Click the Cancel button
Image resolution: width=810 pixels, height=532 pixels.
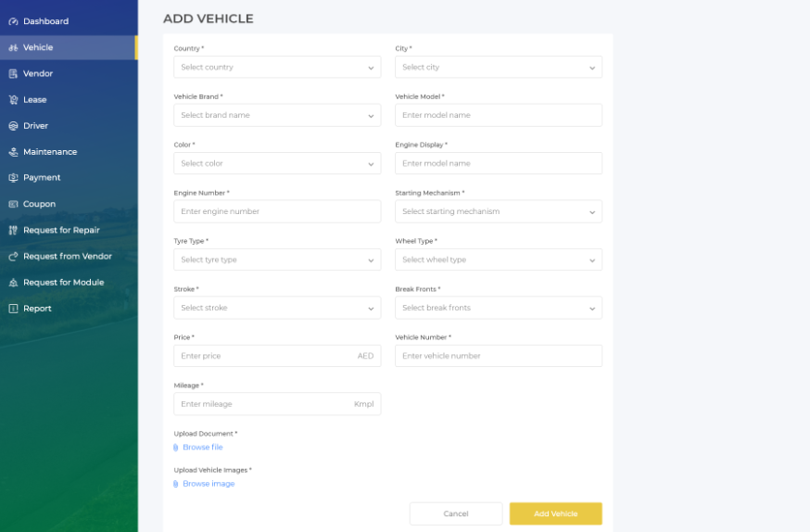tap(456, 513)
